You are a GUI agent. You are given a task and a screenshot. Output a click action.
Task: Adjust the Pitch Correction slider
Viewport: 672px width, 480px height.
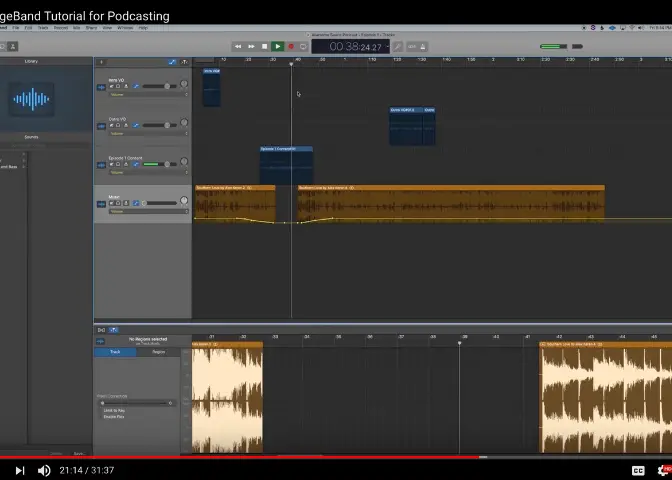[x=137, y=403]
